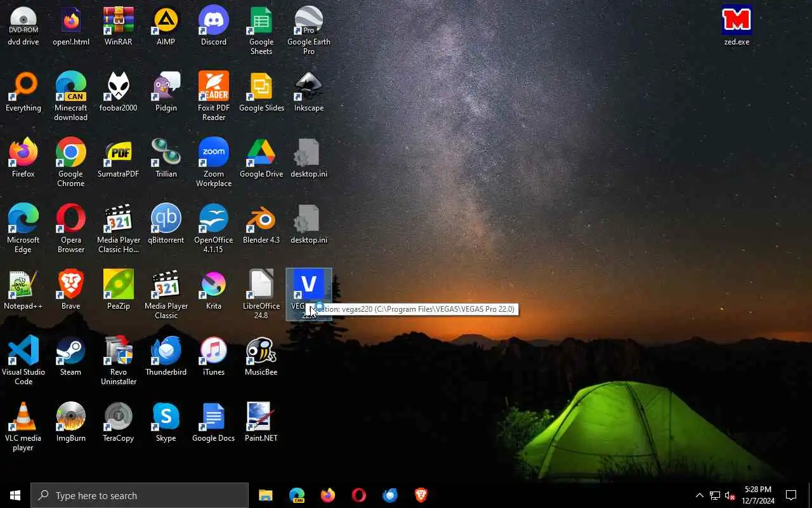Launch Thunderbird from the taskbar
The image size is (812, 508).
tap(390, 495)
